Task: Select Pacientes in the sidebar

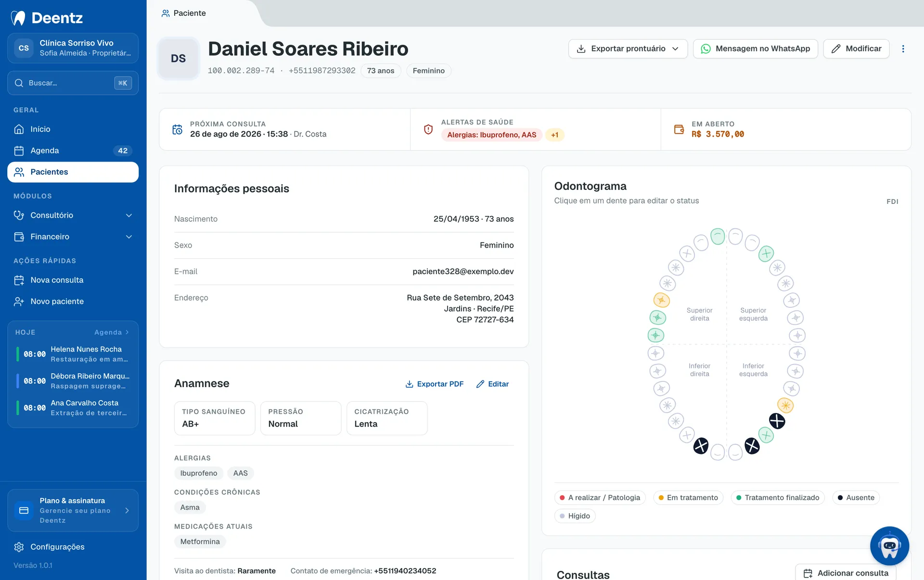Action: (73, 172)
